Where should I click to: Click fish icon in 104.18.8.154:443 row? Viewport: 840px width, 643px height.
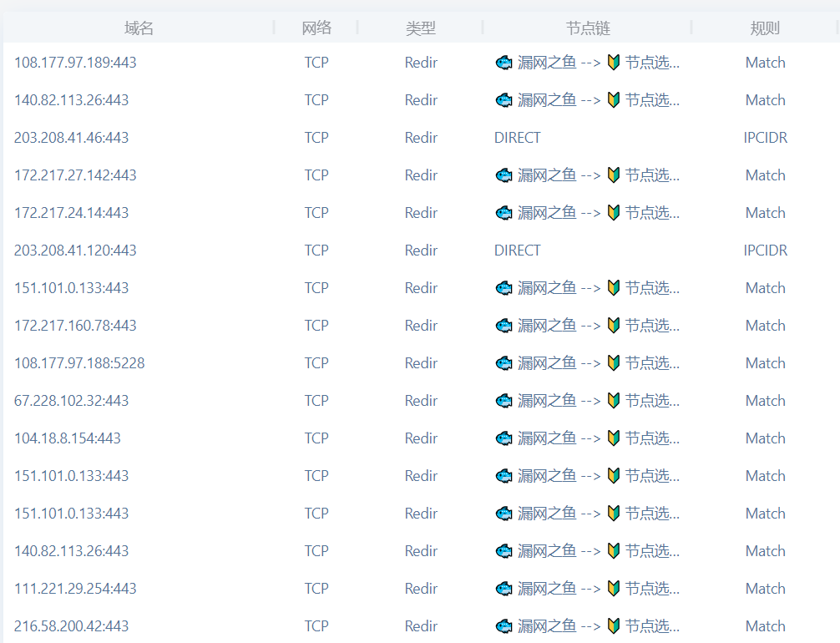[x=503, y=438]
